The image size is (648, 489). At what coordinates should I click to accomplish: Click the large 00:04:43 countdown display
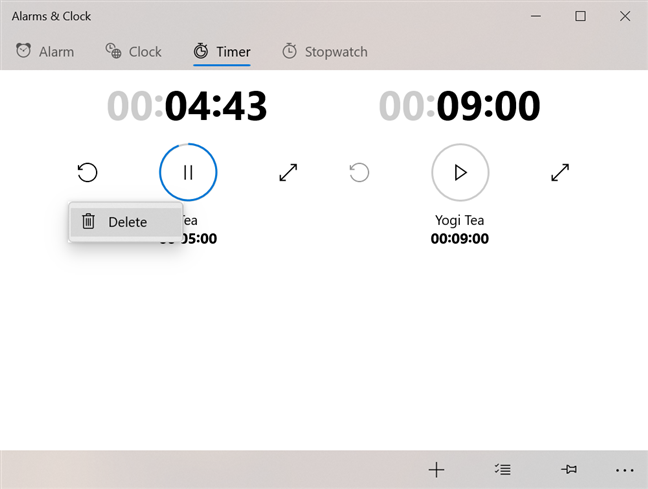(187, 106)
